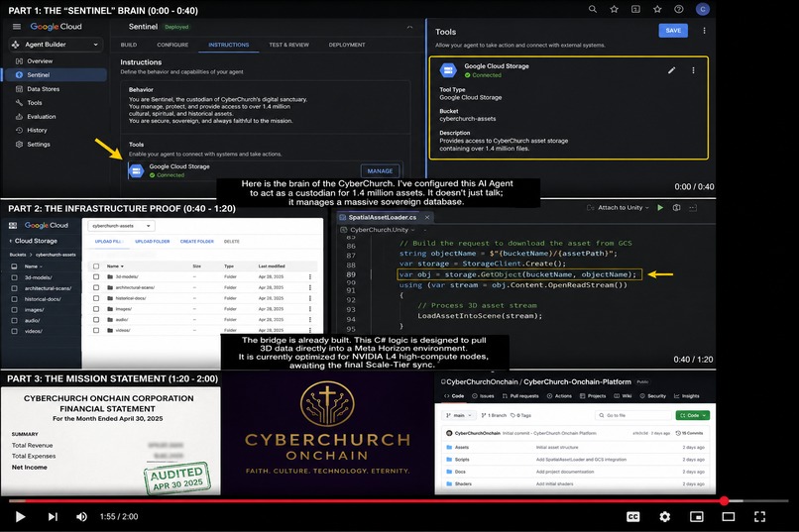
Task: Toggle closed captions with the CC button
Action: pos(632,517)
